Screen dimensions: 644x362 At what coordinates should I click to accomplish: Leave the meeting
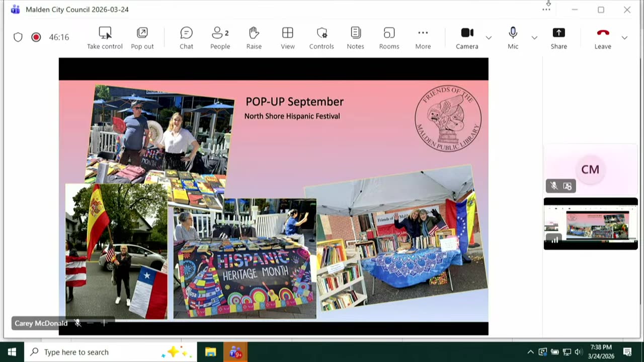(x=603, y=38)
